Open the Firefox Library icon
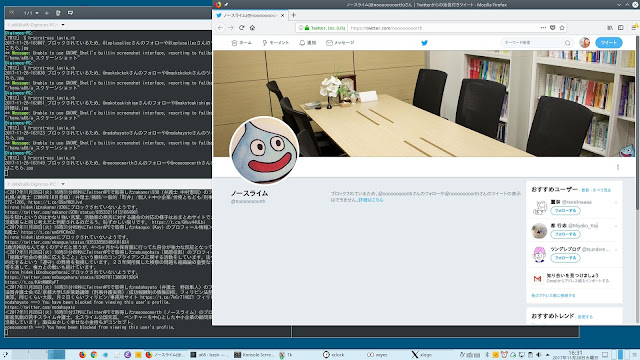Image resolution: width=640 pixels, height=360 pixels. coord(610,28)
